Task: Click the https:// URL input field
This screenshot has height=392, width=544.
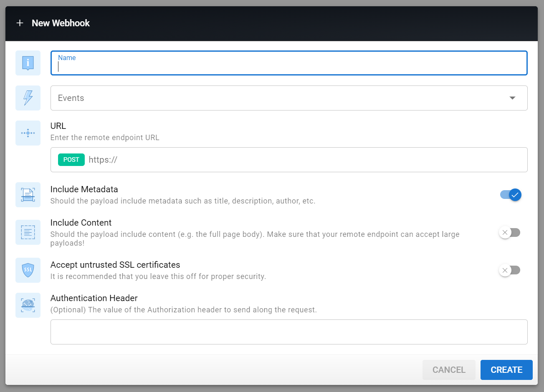Action: pyautogui.click(x=250, y=159)
